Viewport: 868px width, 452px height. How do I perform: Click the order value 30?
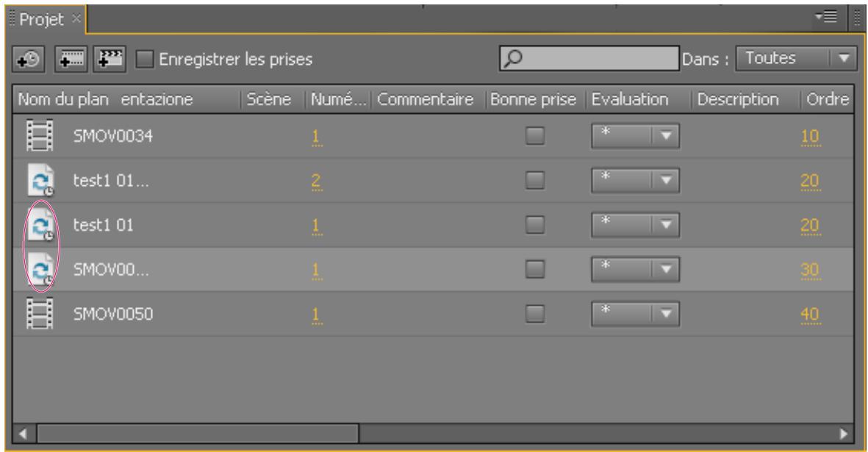coord(811,270)
